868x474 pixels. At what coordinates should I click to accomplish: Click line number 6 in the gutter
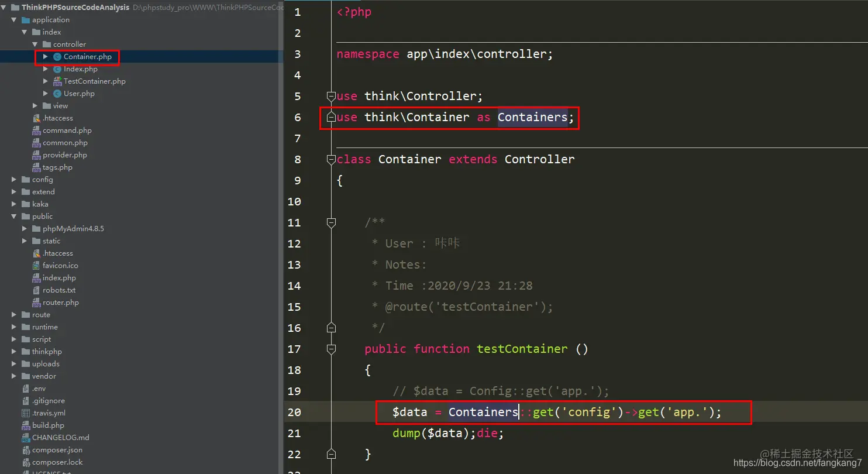(298, 117)
